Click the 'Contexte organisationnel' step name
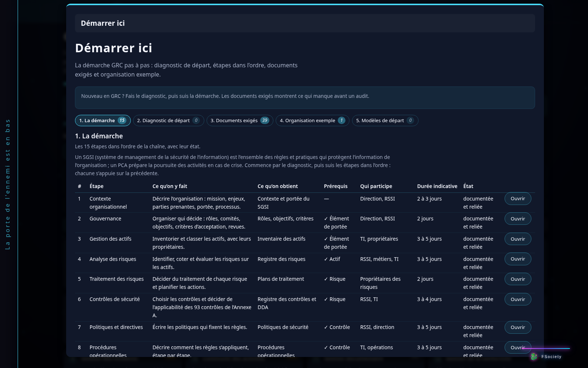The image size is (588, 368). point(108,203)
